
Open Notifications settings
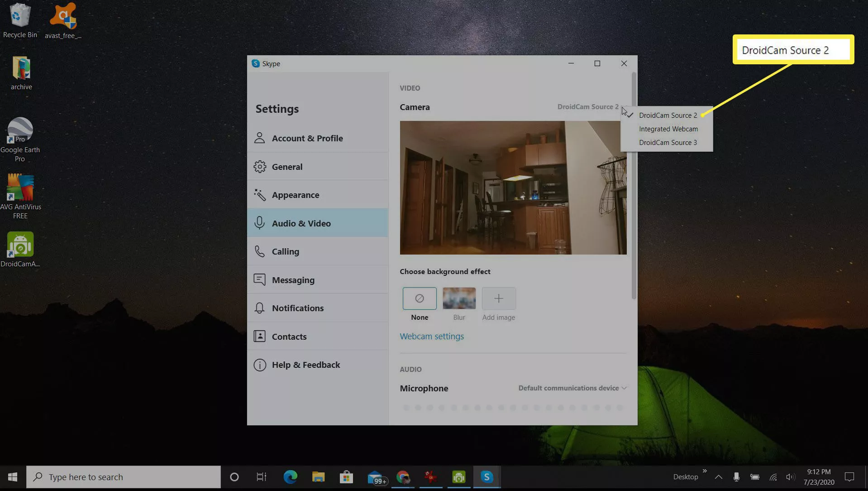[317, 308]
